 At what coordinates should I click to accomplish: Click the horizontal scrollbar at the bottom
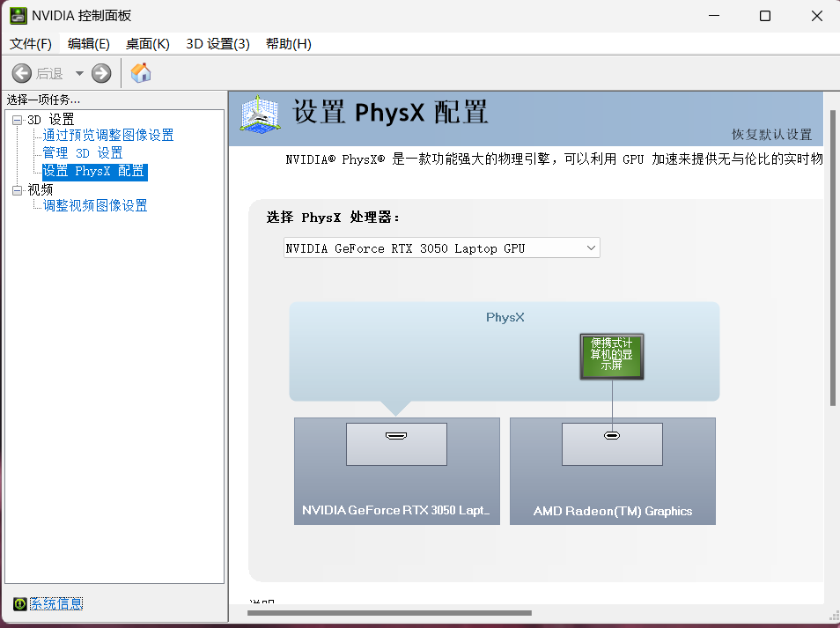pos(389,613)
